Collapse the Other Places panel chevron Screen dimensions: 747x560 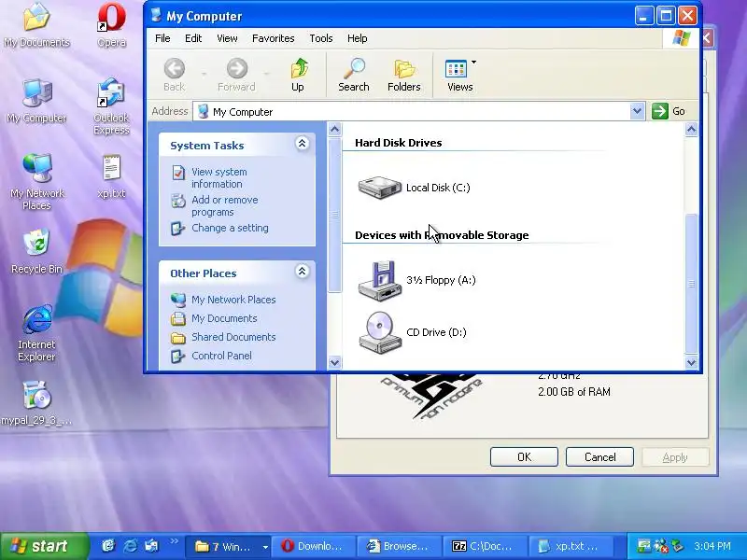click(302, 271)
